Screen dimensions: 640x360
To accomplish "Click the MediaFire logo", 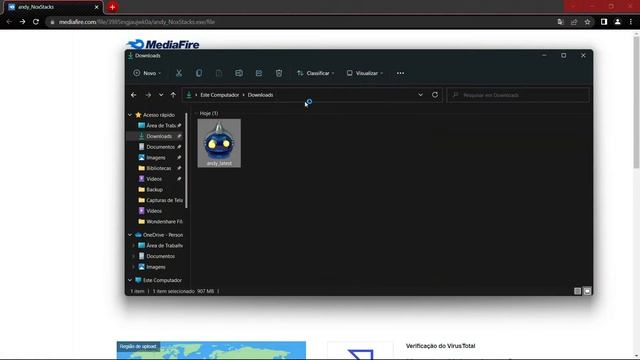I will point(163,44).
